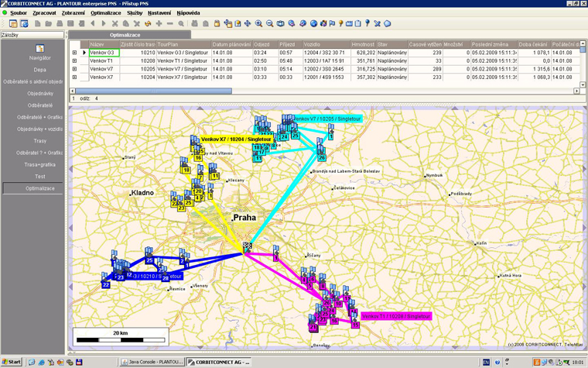Click the blue globe map icon
Image resolution: width=588 pixels, height=368 pixels.
[313, 24]
